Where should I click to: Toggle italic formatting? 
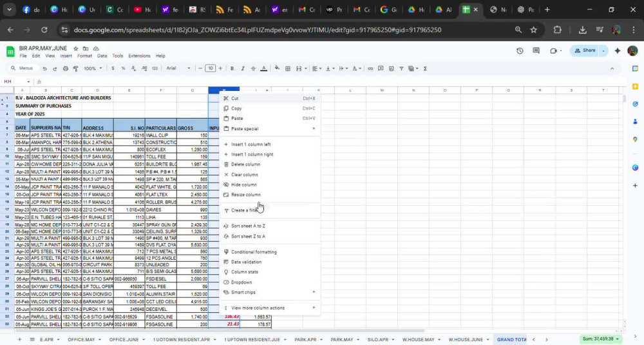tap(243, 68)
